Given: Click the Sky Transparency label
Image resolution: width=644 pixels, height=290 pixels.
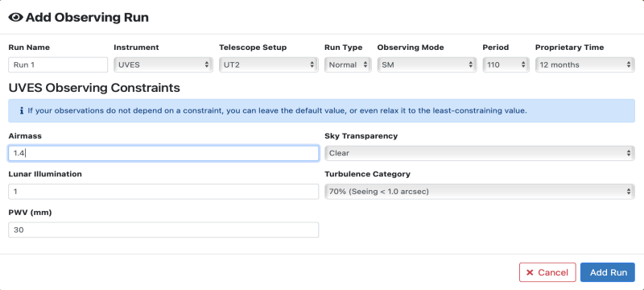Looking at the screenshot, I should coord(361,136).
